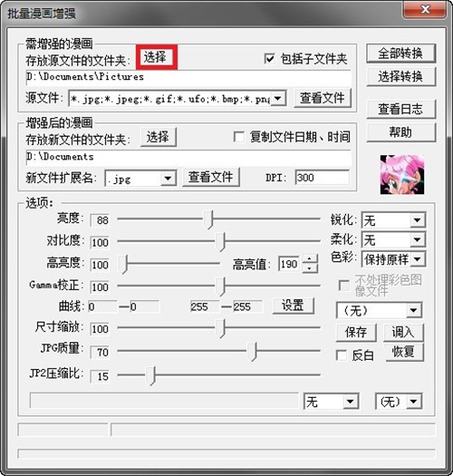Click the 调入 preset button

(x=403, y=332)
